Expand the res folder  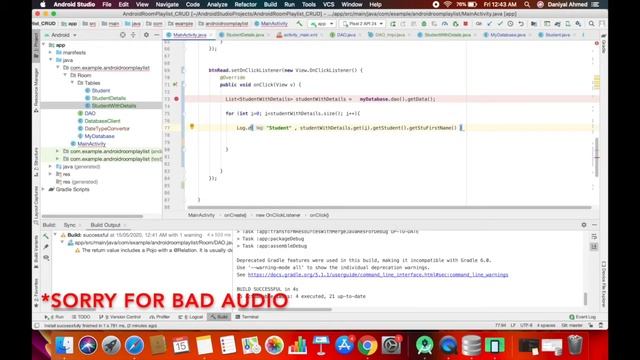tap(51, 174)
